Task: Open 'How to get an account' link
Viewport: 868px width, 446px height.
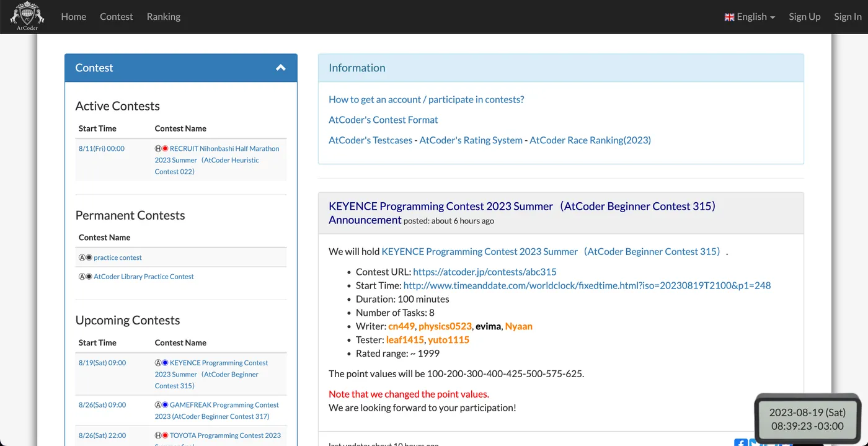Action: [427, 99]
